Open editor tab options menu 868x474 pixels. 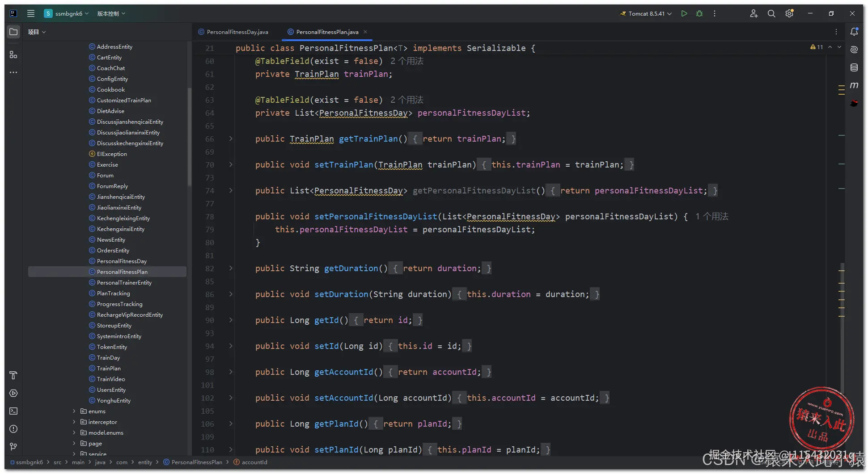click(836, 32)
